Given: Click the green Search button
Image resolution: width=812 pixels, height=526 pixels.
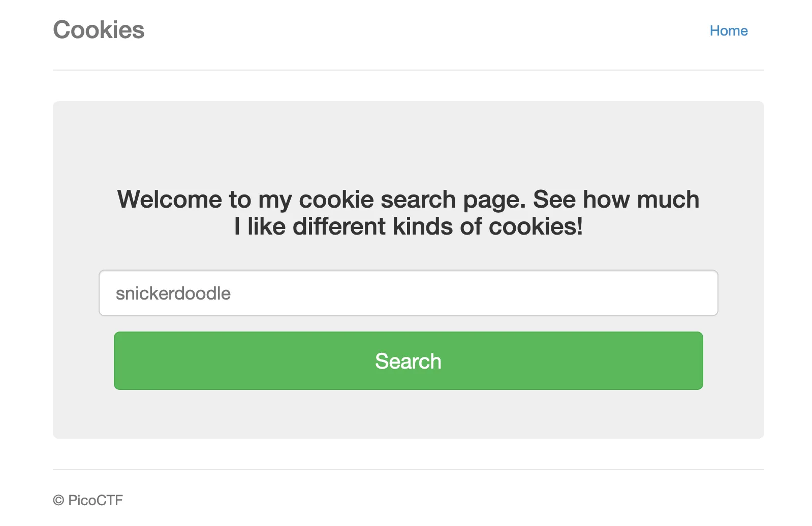Looking at the screenshot, I should [408, 361].
